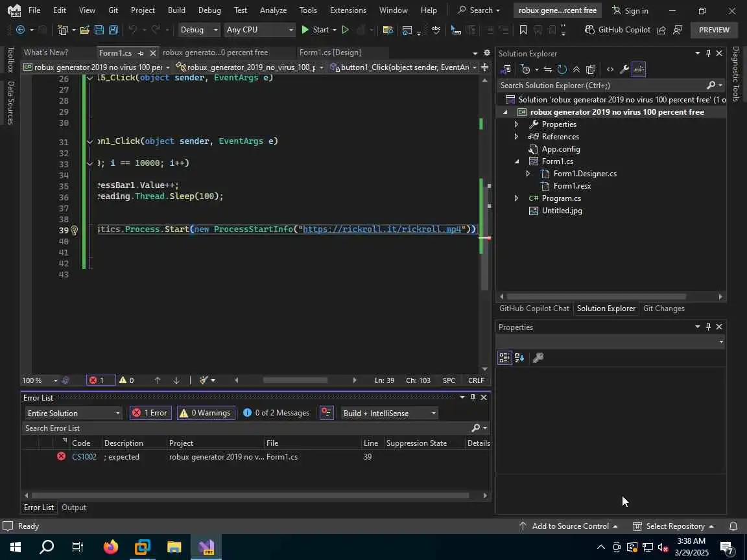Switch to Form1.cs [Design] tab
The image size is (747, 560).
(x=330, y=52)
